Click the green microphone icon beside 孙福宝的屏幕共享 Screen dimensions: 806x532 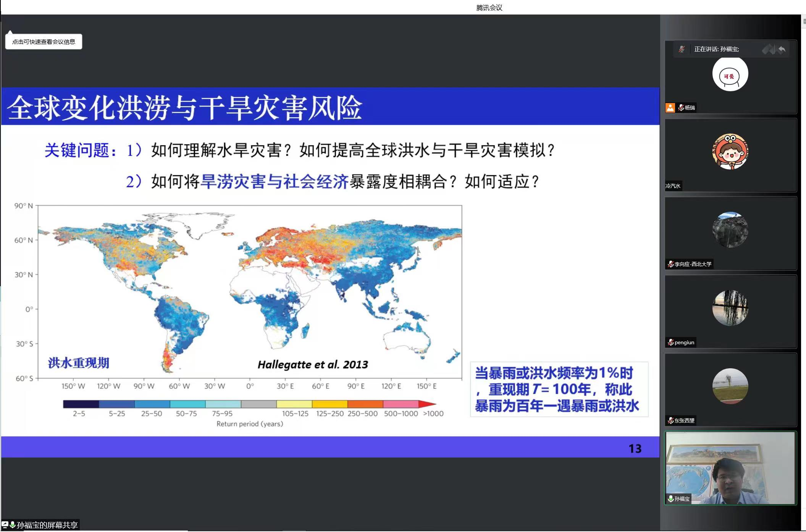point(13,525)
